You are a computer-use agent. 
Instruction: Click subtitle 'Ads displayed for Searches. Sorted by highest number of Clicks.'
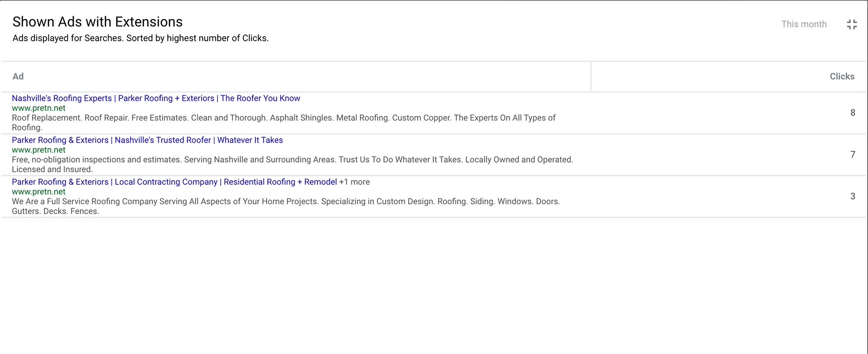click(141, 38)
